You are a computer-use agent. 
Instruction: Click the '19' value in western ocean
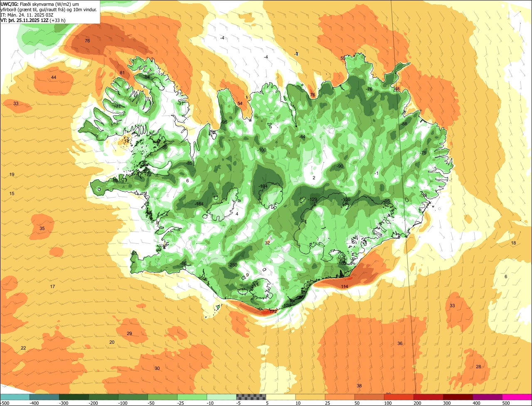coord(12,175)
